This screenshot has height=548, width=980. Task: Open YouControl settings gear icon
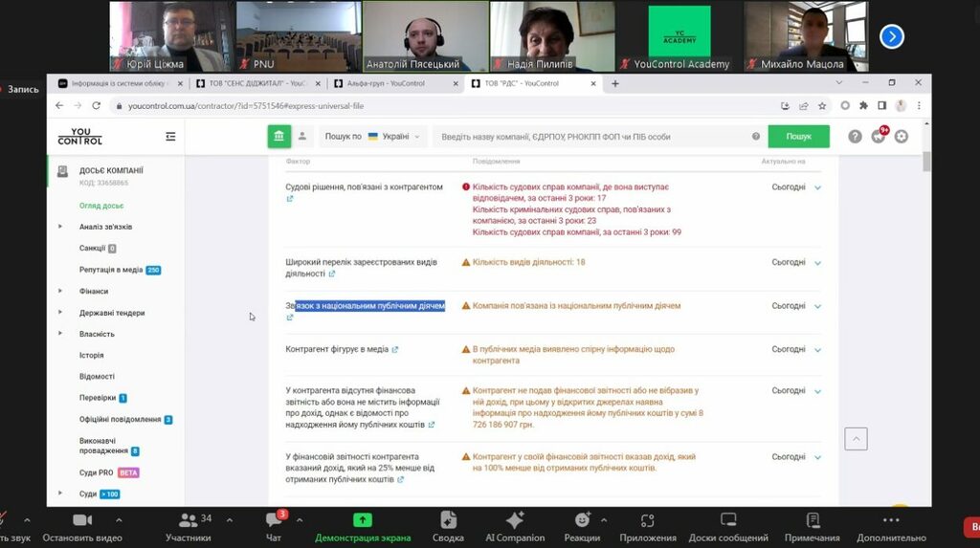coord(902,137)
